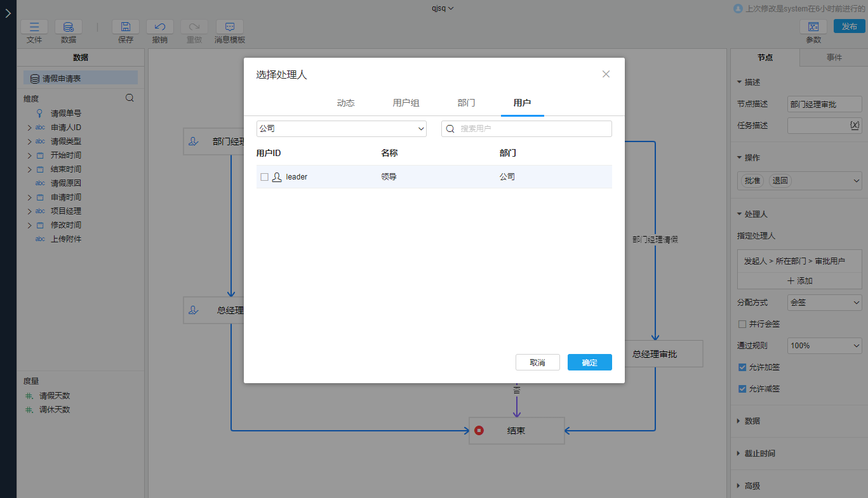Switch to the 部门 tab
The height and width of the screenshot is (498, 868).
click(x=466, y=103)
